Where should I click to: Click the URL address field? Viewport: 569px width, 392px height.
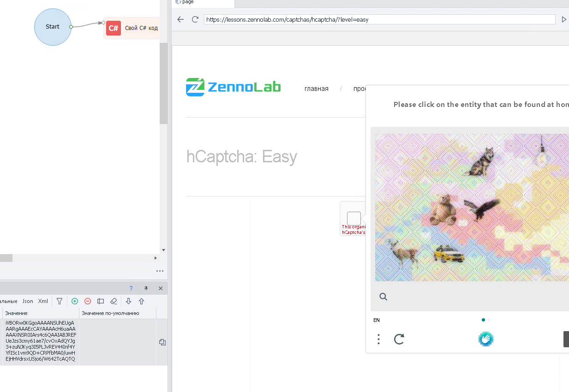(379, 19)
